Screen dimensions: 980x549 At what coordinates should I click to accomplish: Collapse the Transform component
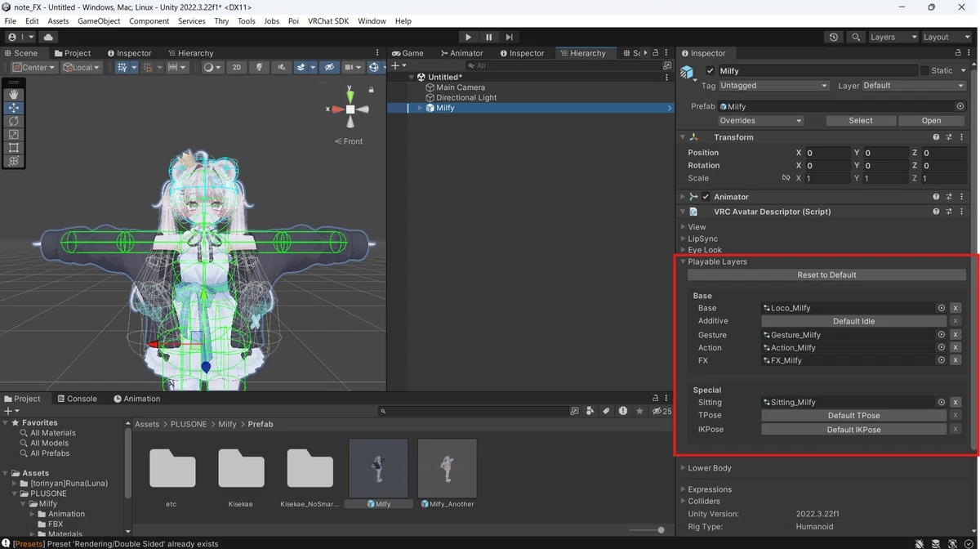point(683,137)
